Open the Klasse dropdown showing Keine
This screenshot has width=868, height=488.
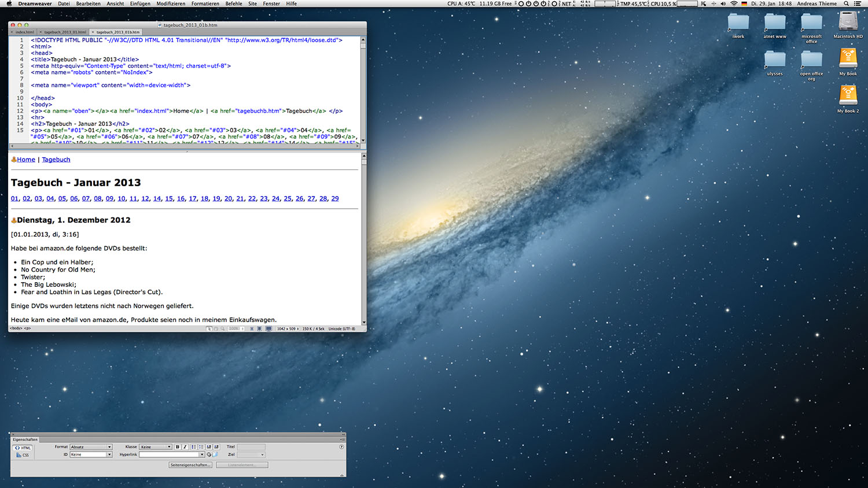pos(156,447)
